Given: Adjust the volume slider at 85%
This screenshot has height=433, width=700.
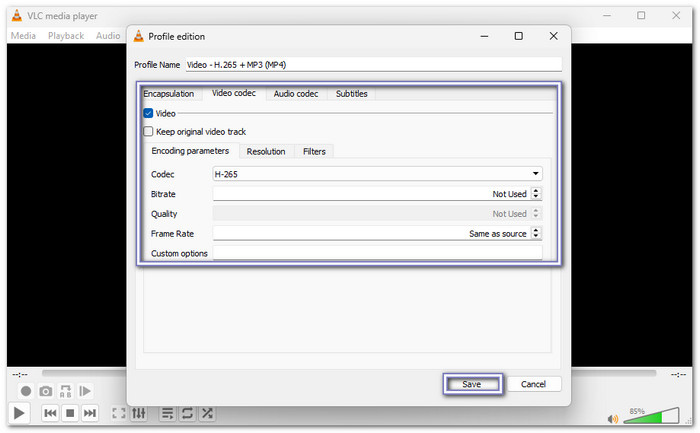Looking at the screenshot, I should pyautogui.click(x=652, y=415).
